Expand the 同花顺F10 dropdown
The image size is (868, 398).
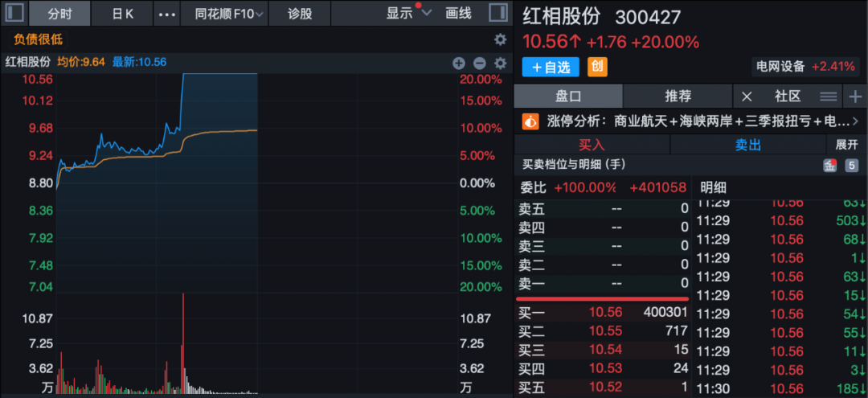tap(230, 14)
